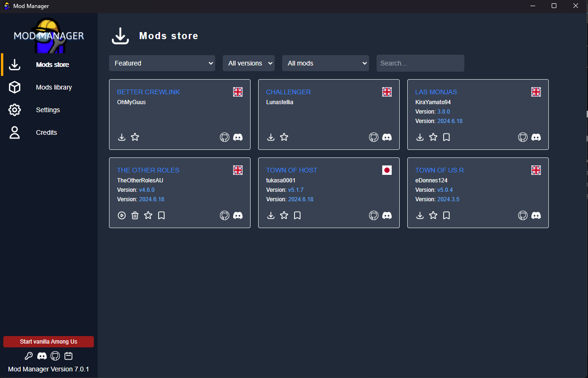Favorite Better Crewlink with star icon
Screen dimensions: 588x378
tap(135, 137)
